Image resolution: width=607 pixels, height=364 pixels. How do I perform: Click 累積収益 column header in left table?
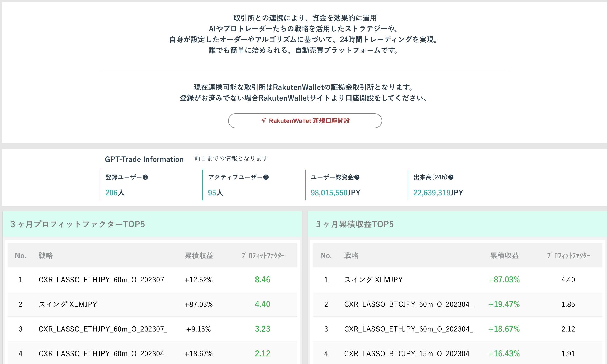point(199,256)
